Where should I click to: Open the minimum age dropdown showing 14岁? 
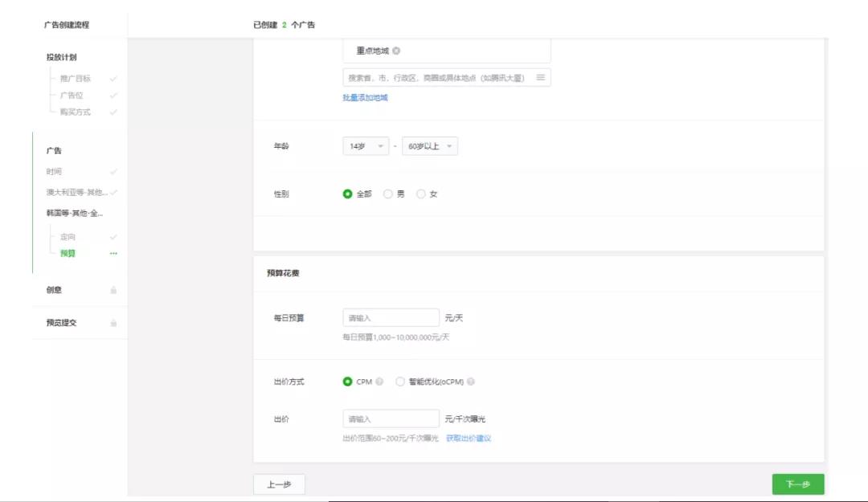[366, 145]
